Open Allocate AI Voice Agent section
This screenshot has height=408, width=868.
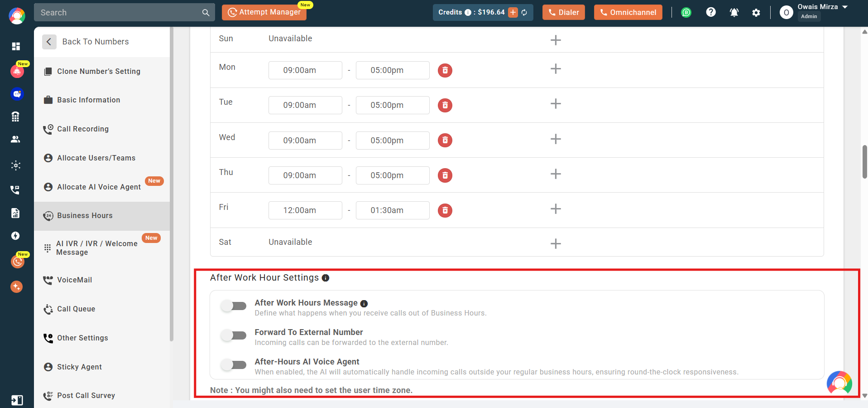pyautogui.click(x=102, y=187)
